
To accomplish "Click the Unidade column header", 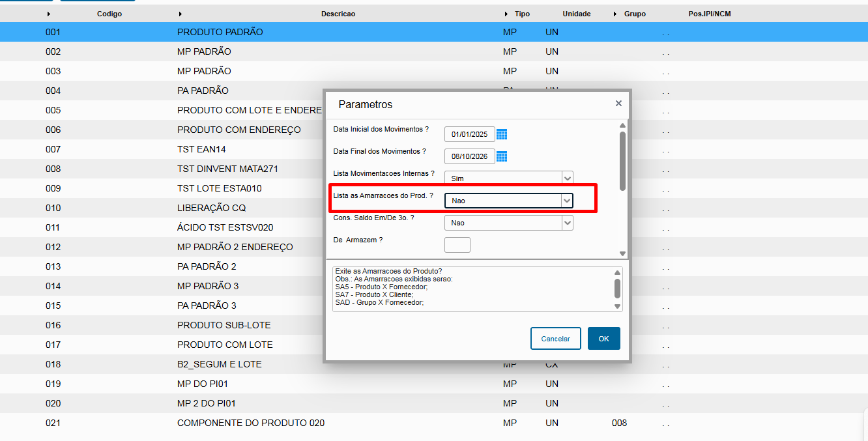I will point(577,14).
